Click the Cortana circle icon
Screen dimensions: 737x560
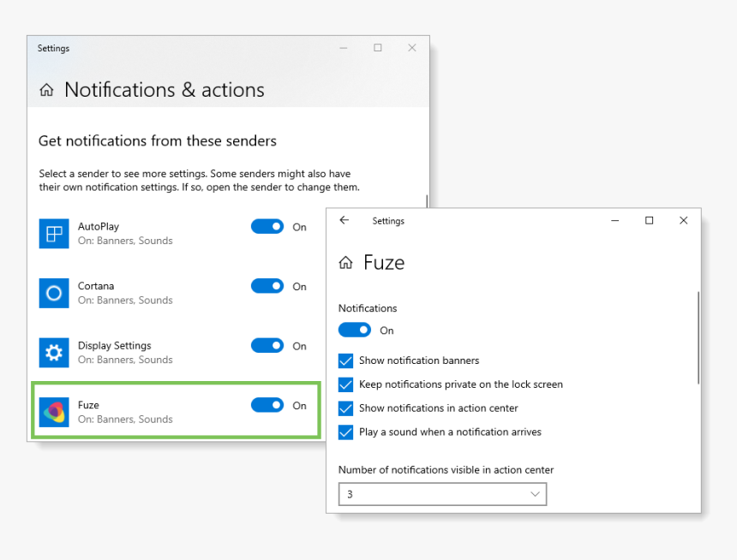53,293
